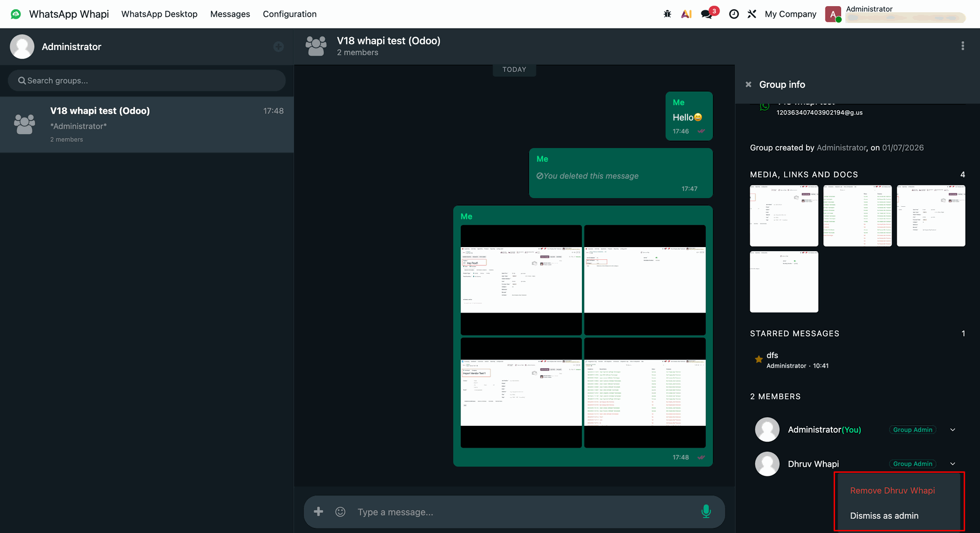Click the crossed tools icon in the top bar

[752, 14]
